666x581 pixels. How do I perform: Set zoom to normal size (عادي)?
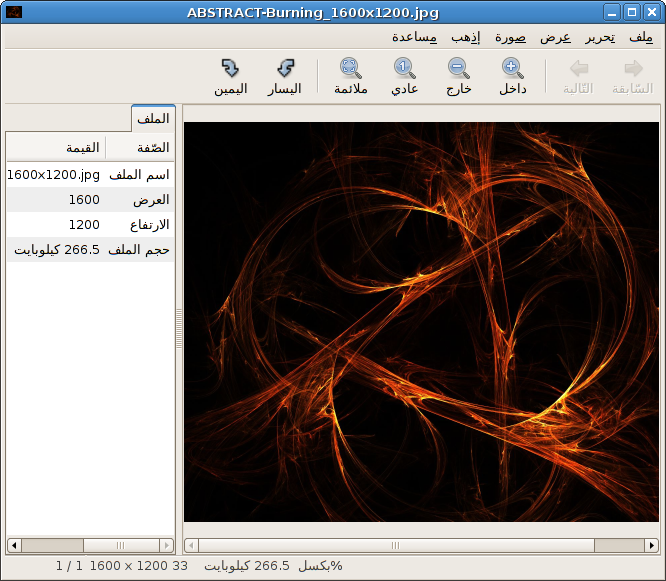tap(404, 76)
